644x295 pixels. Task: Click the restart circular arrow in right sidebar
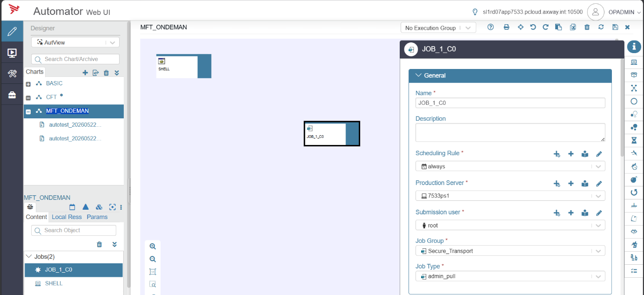[x=634, y=192]
